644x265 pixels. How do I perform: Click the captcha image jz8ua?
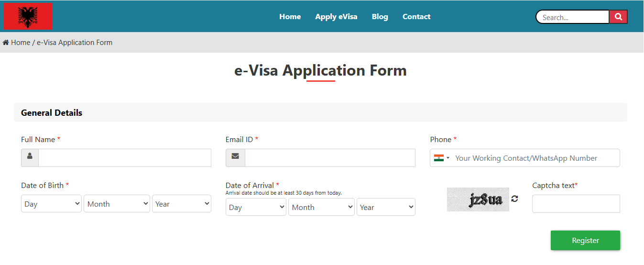[478, 199]
